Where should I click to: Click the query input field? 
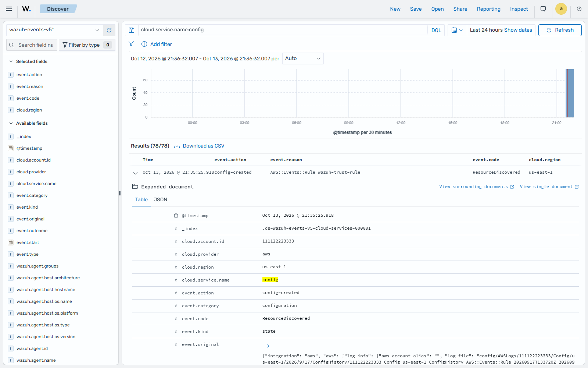(282, 30)
